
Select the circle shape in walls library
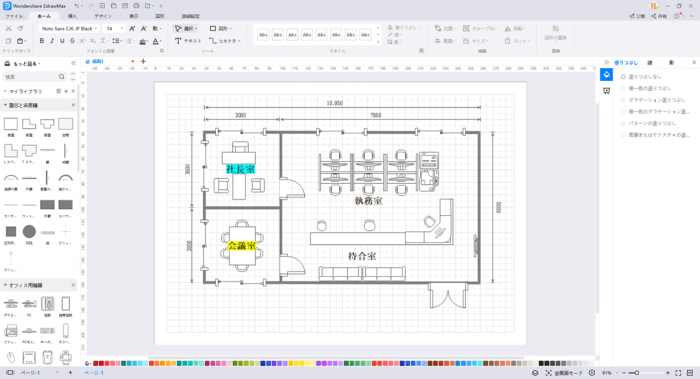[29, 232]
